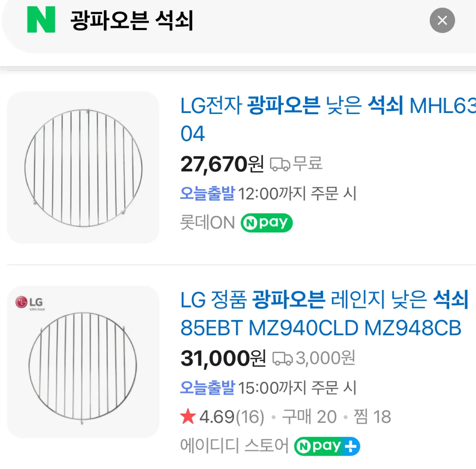Screen dimensions: 476x469
Task: Click the search field containing 광파오븐 석쇠
Action: [x=231, y=20]
